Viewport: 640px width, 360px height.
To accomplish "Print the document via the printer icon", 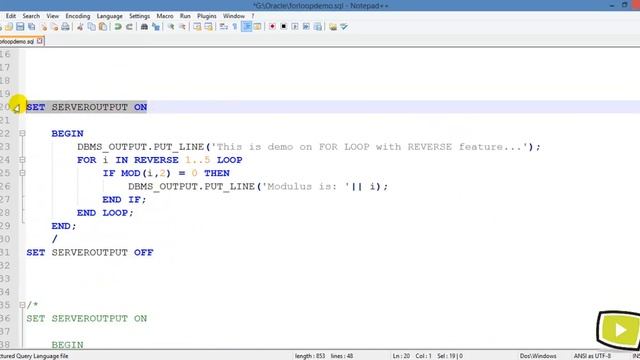I will pyautogui.click(x=65, y=27).
